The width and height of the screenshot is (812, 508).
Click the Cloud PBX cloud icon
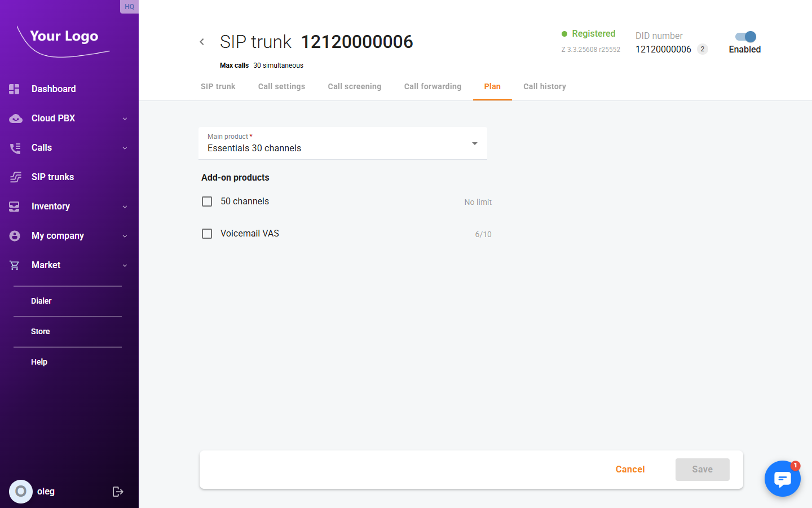point(15,119)
